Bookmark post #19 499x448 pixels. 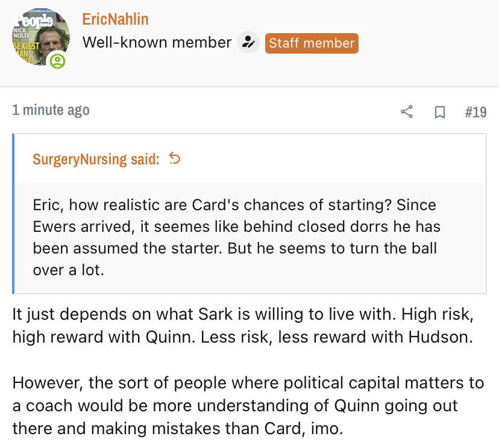pyautogui.click(x=440, y=112)
